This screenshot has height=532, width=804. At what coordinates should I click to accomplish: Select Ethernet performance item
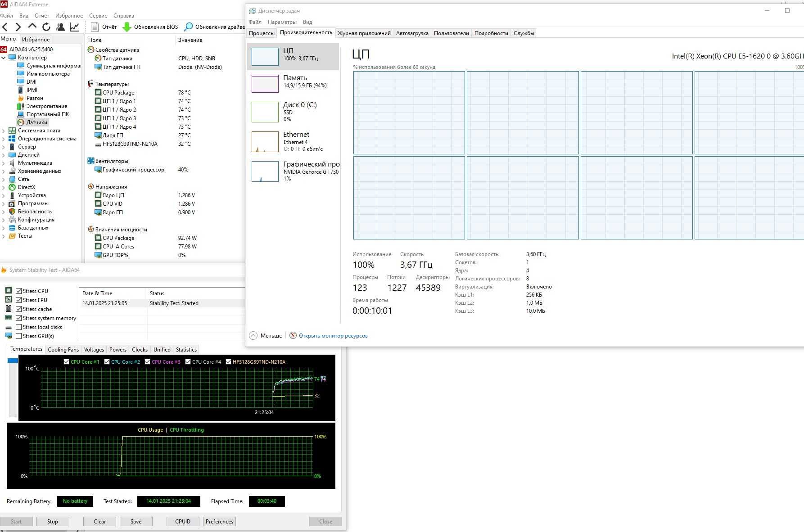[293, 142]
